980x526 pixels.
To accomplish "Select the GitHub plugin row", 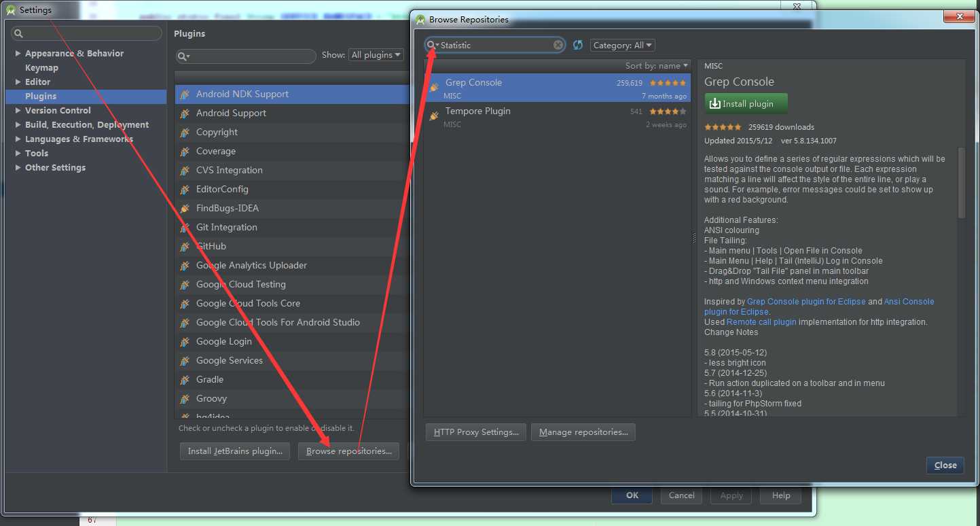I will pyautogui.click(x=292, y=247).
